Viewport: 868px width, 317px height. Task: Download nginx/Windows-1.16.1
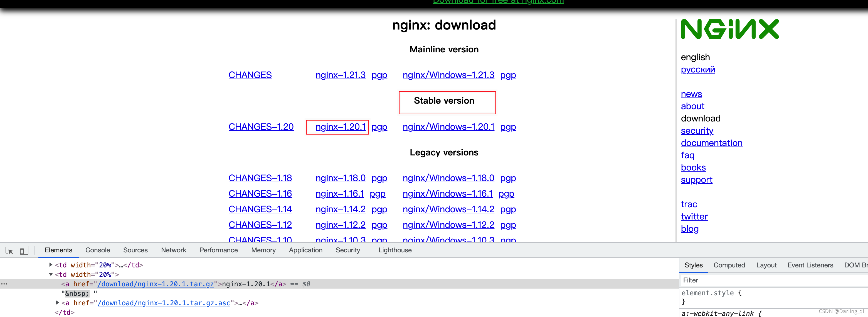coord(447,194)
